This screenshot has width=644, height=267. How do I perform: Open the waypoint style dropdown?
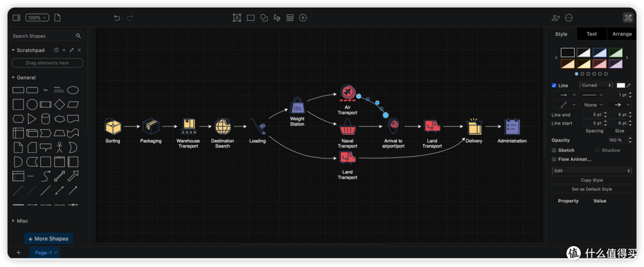click(x=565, y=105)
